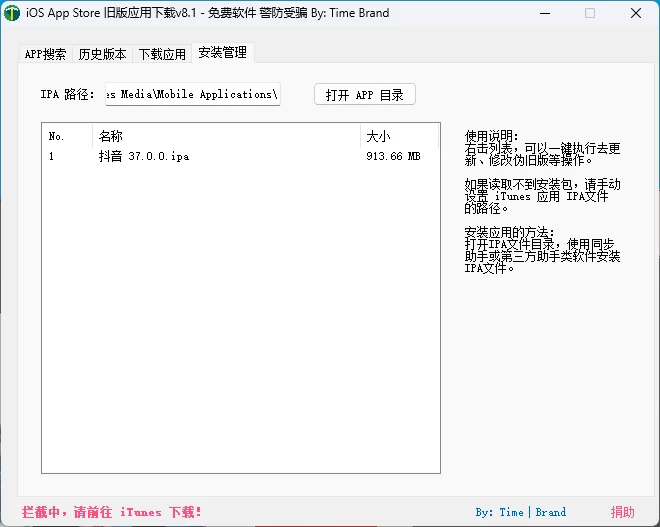
Task: Click the 913.66 MB size value
Action: 393,156
